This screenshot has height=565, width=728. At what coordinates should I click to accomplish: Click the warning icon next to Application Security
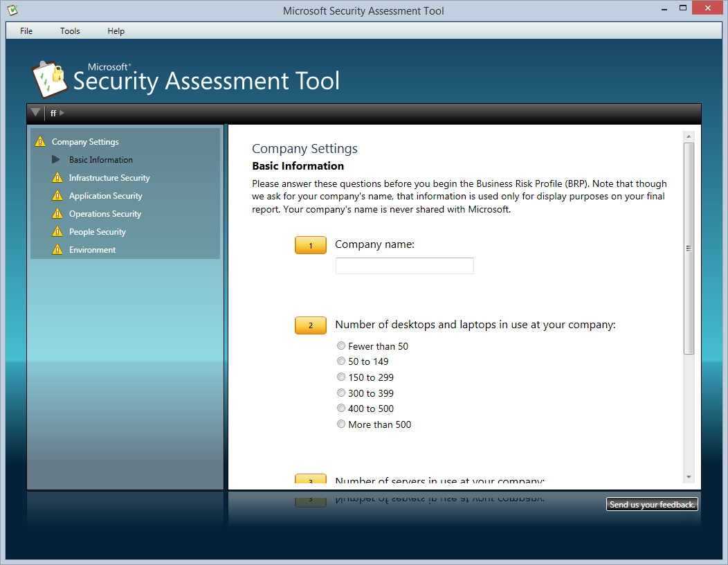(57, 196)
